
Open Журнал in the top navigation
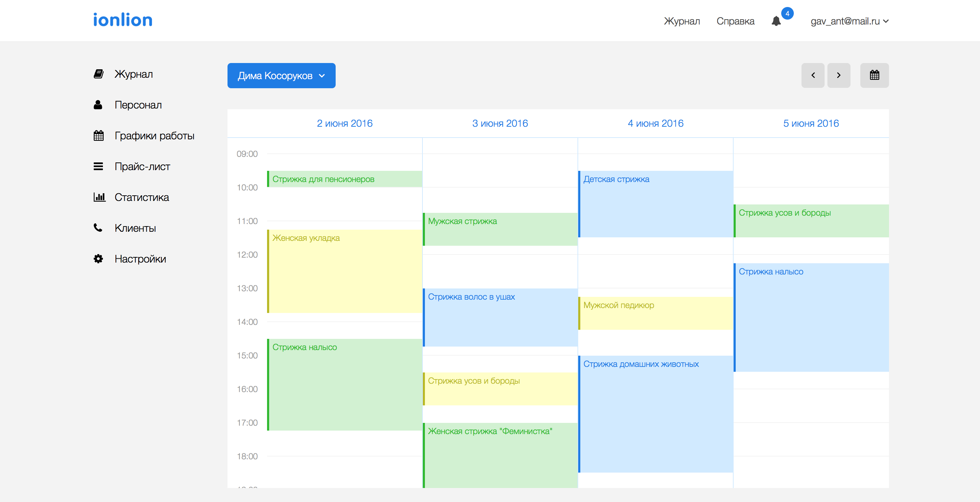[682, 21]
